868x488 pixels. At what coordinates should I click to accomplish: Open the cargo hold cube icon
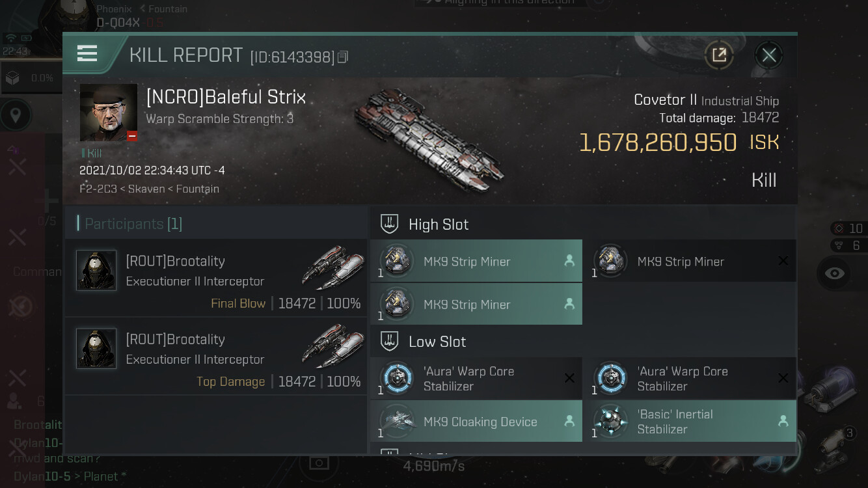click(12, 78)
